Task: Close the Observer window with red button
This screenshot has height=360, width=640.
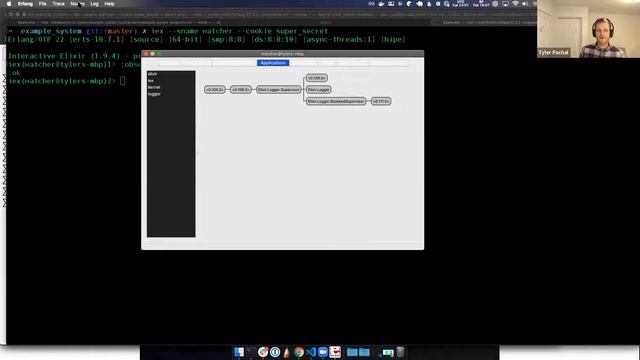Action: click(x=146, y=53)
